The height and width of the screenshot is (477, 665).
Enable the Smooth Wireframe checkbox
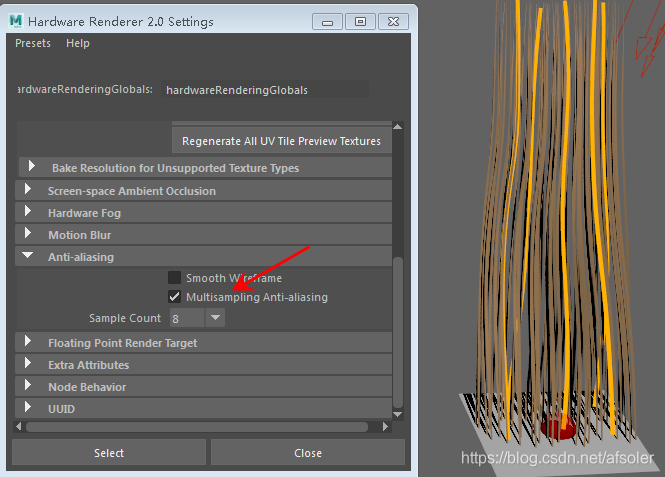pyautogui.click(x=174, y=278)
